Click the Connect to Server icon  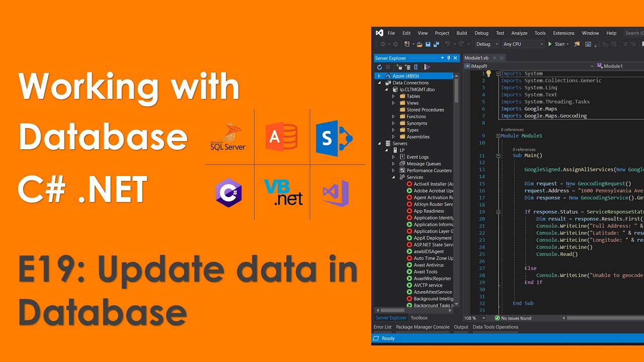click(407, 67)
